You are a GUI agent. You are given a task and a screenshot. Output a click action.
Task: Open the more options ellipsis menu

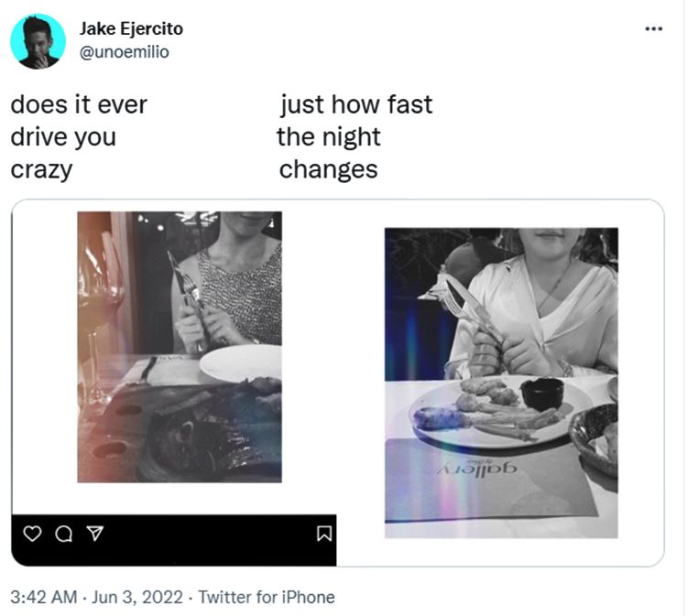[x=653, y=28]
